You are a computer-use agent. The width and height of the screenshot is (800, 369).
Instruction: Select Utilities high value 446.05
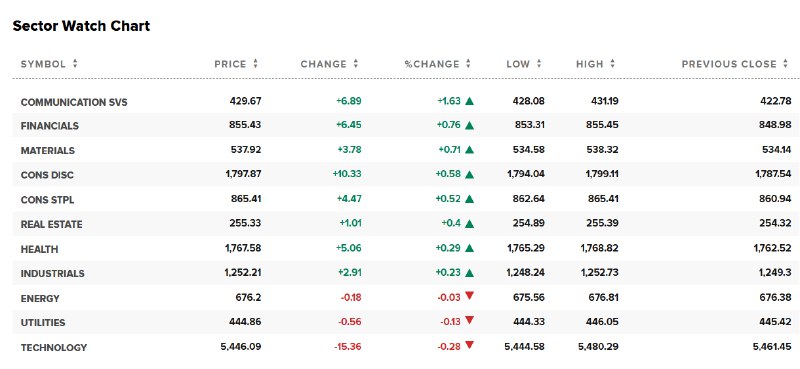[x=603, y=322]
